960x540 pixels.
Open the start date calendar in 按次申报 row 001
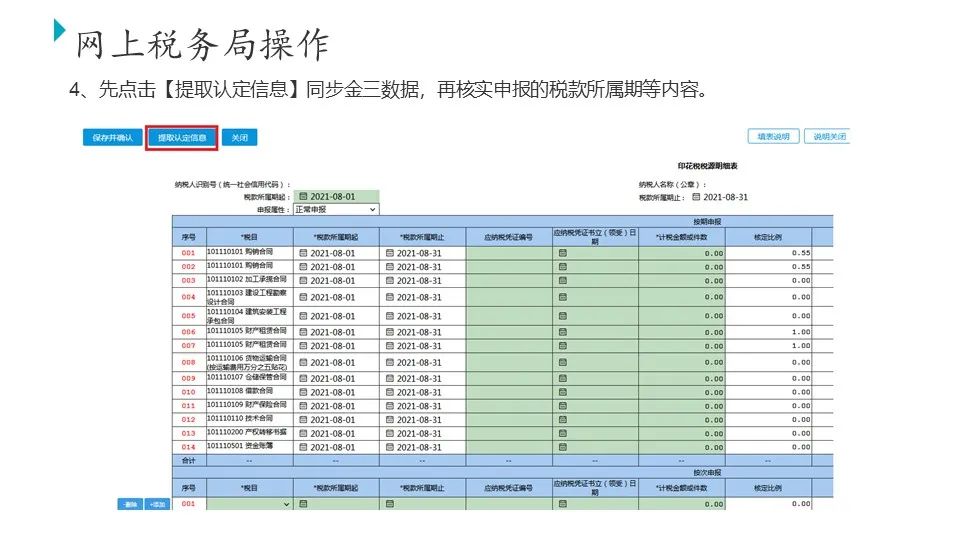(x=303, y=504)
